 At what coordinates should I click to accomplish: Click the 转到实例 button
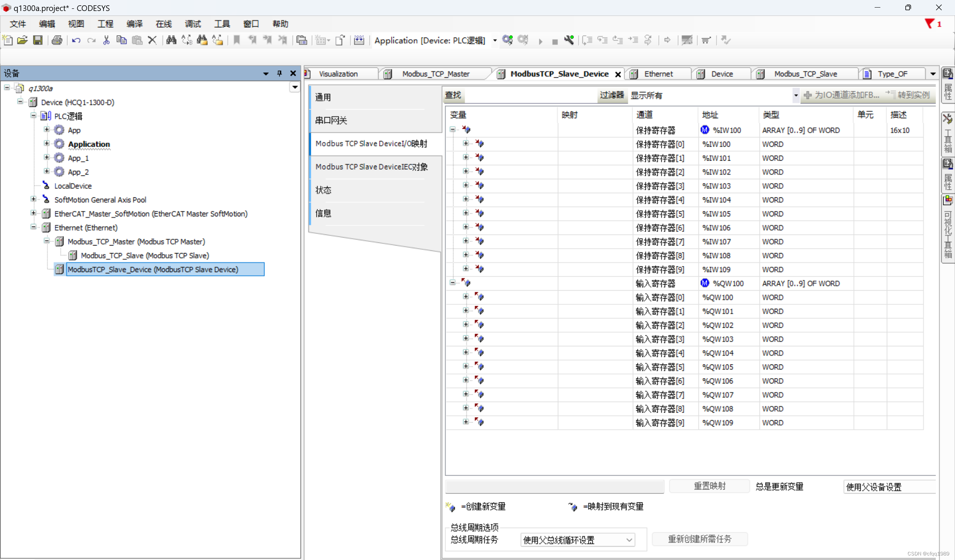(908, 95)
